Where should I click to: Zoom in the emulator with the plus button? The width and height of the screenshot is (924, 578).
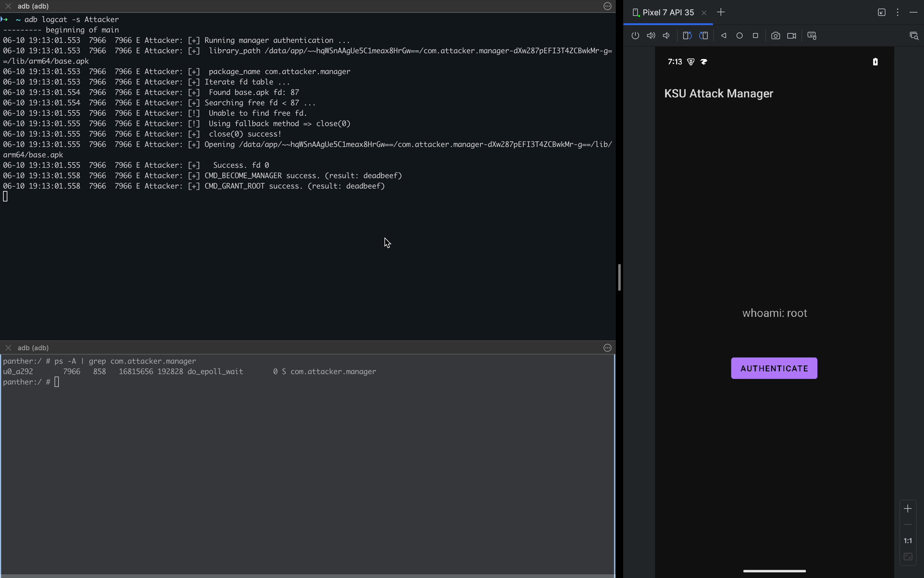tap(908, 509)
